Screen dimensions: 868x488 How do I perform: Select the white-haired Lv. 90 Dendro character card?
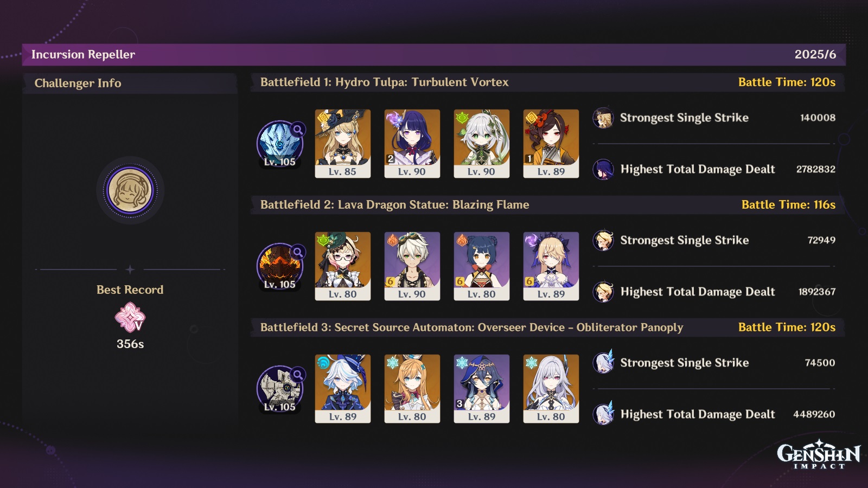pyautogui.click(x=482, y=144)
